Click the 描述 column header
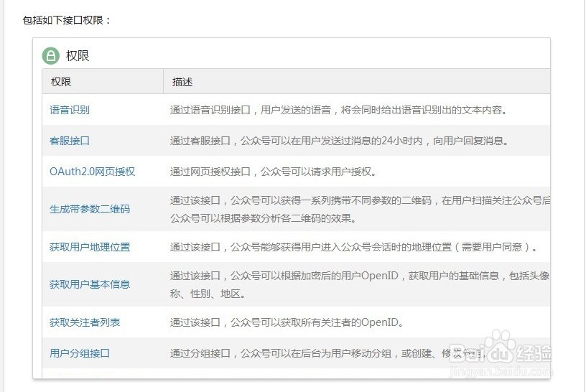This screenshot has width=586, height=392. point(182,82)
